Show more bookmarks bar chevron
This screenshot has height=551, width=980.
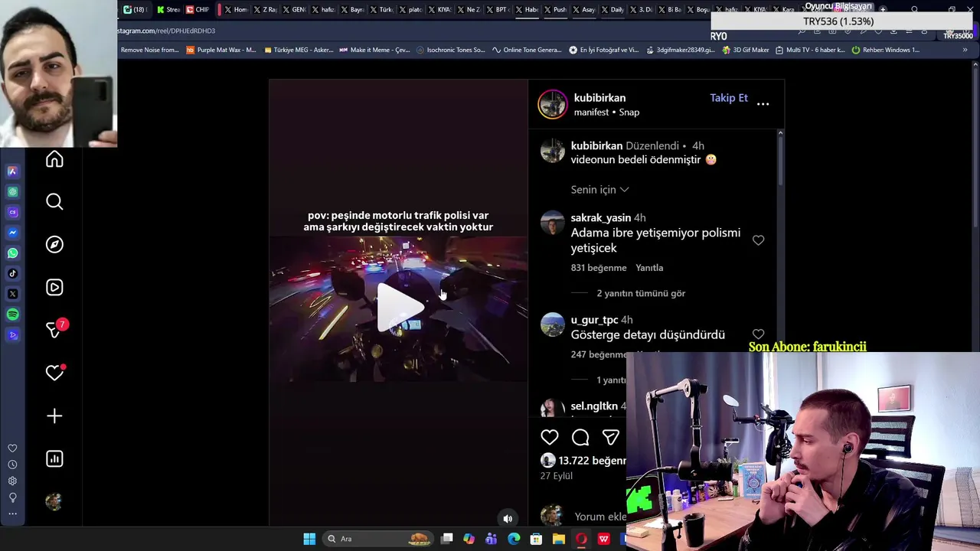965,50
